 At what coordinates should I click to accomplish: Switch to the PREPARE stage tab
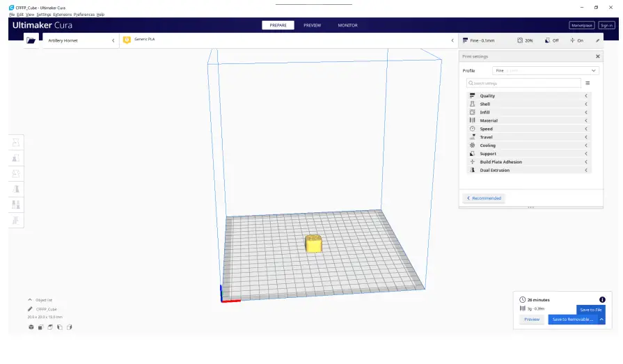click(x=278, y=25)
